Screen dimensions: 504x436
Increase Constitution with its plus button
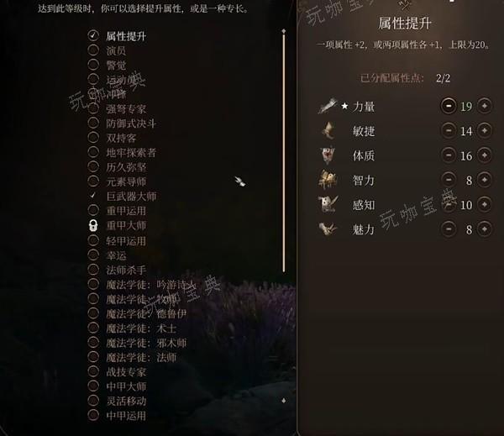point(485,155)
